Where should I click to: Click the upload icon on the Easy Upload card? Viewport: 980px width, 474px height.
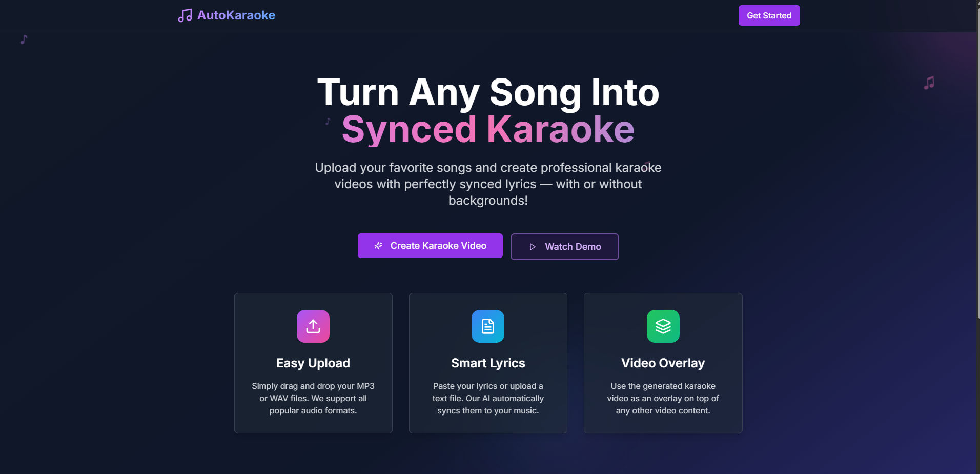(313, 326)
